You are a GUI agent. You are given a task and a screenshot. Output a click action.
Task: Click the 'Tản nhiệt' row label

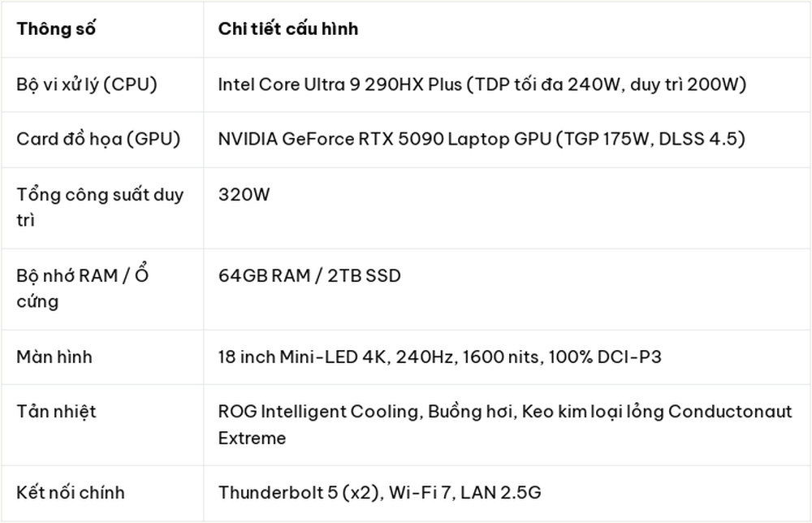[57, 412]
